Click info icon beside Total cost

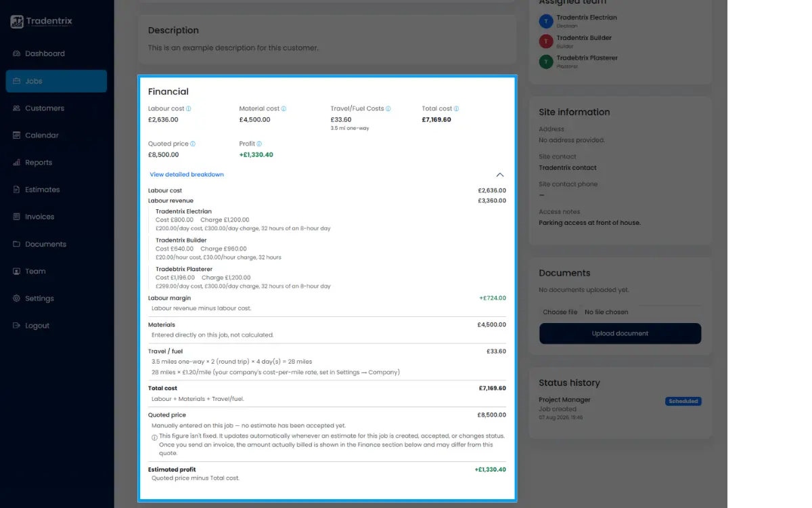[x=457, y=108]
